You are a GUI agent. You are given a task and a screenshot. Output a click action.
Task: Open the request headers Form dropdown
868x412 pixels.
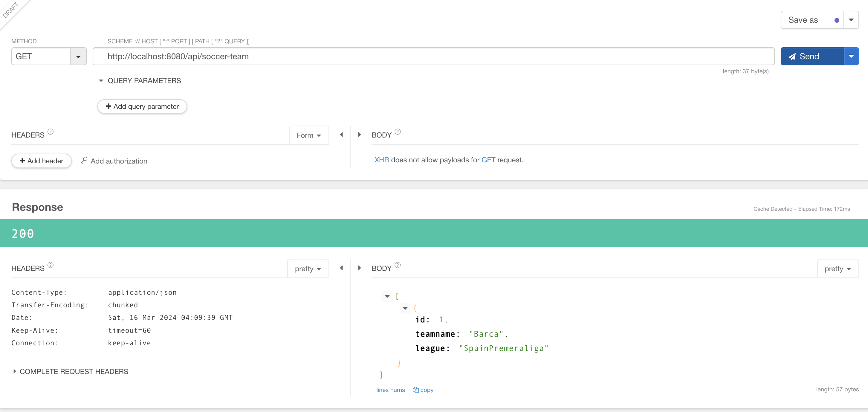[x=309, y=135]
